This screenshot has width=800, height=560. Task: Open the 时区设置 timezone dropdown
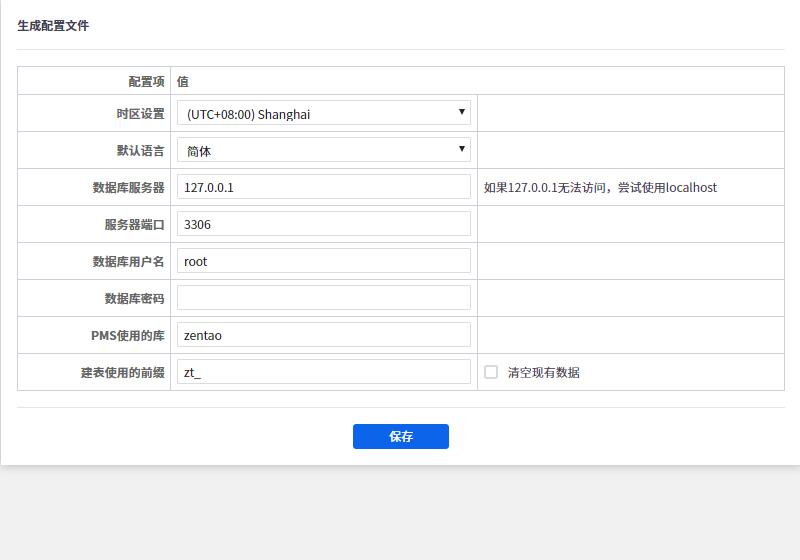[x=323, y=113]
